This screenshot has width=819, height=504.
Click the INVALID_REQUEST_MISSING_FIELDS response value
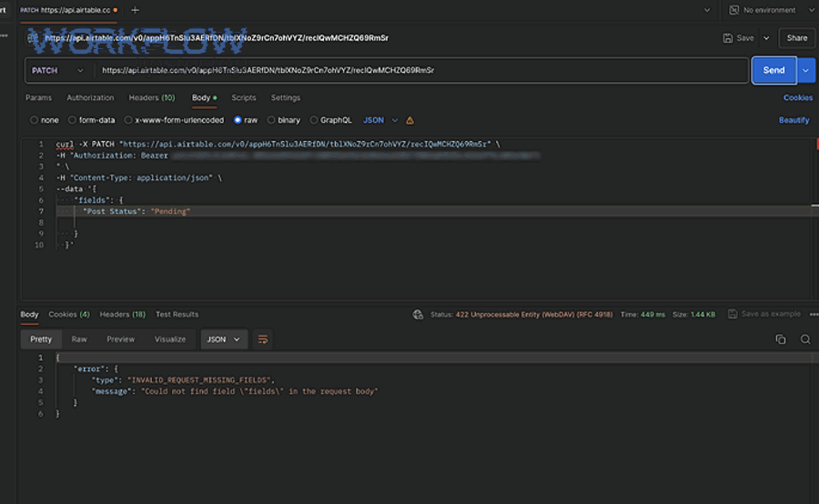pos(199,380)
